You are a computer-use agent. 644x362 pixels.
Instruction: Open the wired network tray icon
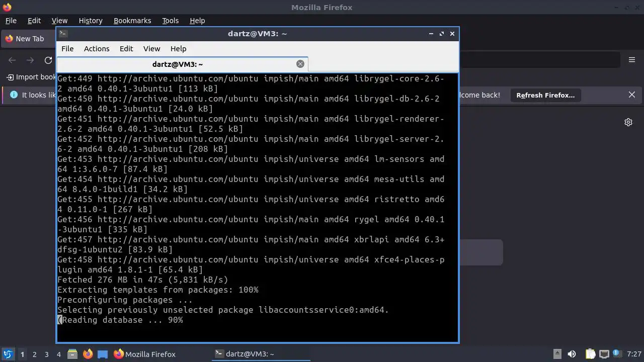pyautogui.click(x=604, y=354)
